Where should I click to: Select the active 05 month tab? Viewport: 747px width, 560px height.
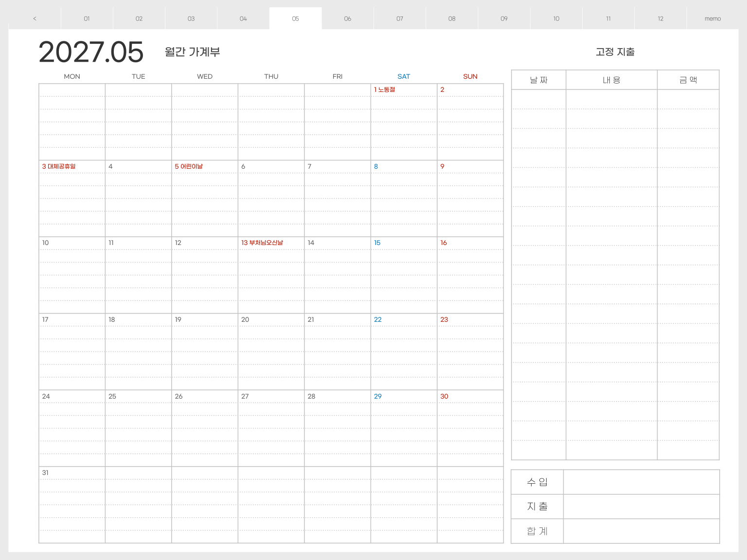pos(295,18)
